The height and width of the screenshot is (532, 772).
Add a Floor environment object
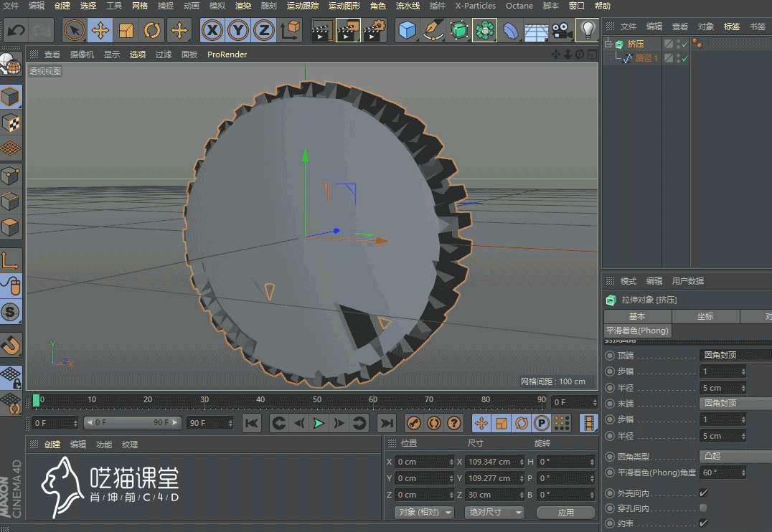coord(536,32)
